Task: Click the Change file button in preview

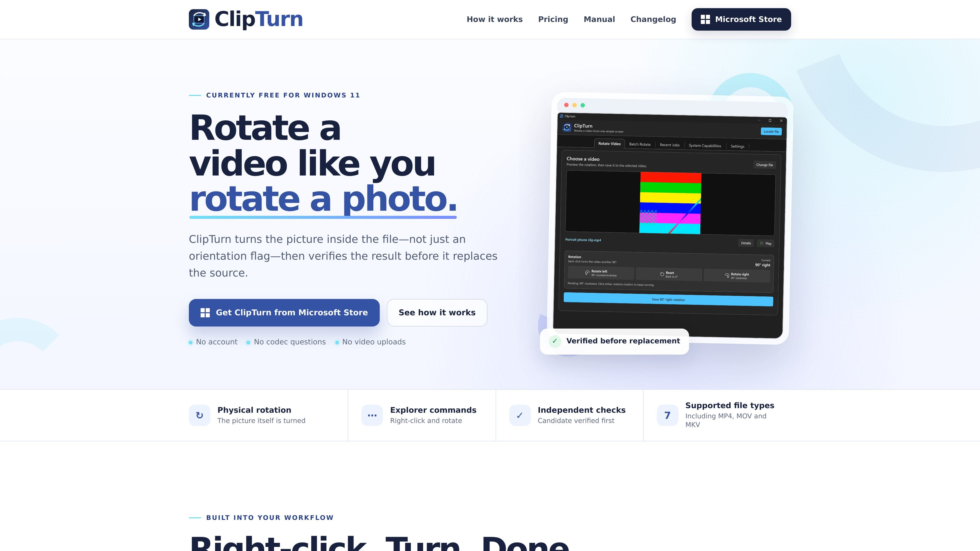Action: pyautogui.click(x=764, y=165)
